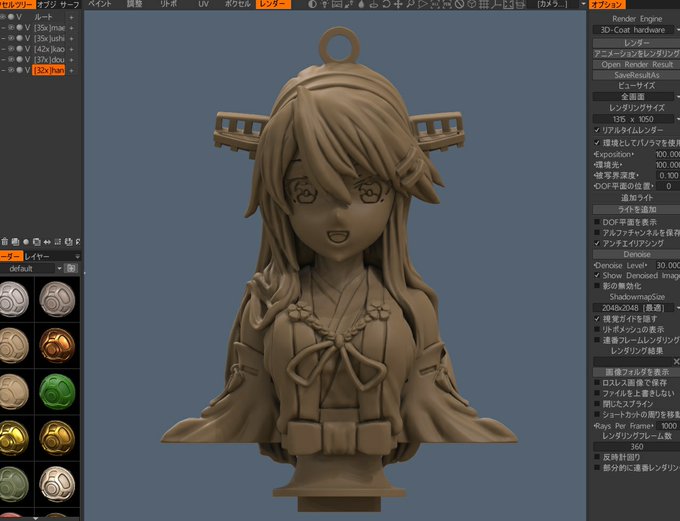Click the four-way move arrows icon
The width and height of the screenshot is (680, 521).
click(x=398, y=4)
